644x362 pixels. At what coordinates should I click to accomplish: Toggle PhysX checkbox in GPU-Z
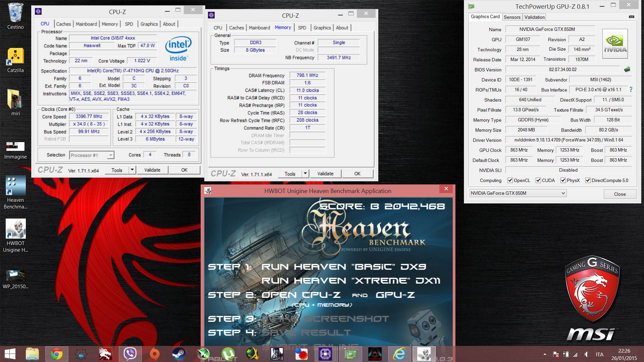563,180
